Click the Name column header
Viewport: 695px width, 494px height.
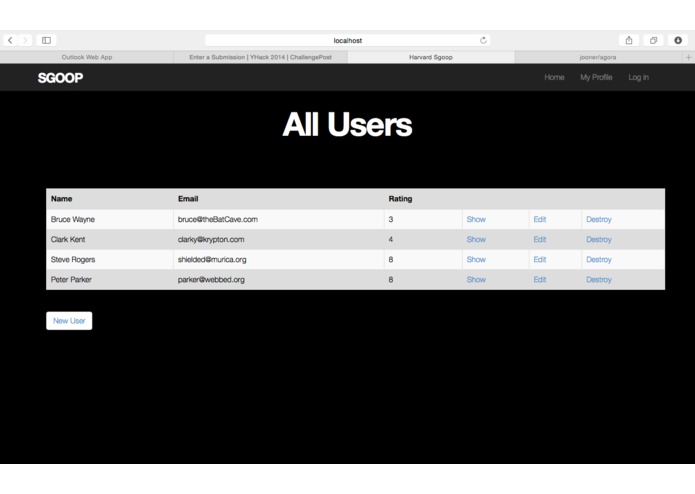point(62,199)
